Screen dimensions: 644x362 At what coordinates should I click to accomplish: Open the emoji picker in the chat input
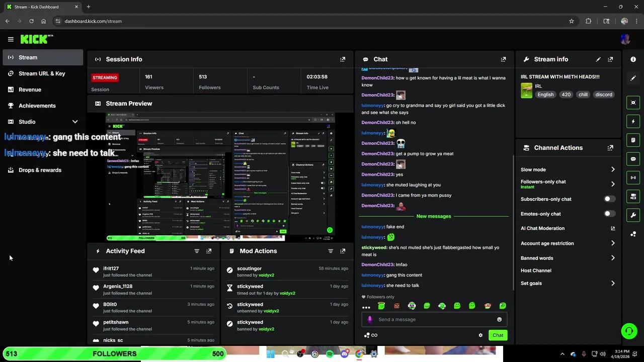[x=499, y=319]
